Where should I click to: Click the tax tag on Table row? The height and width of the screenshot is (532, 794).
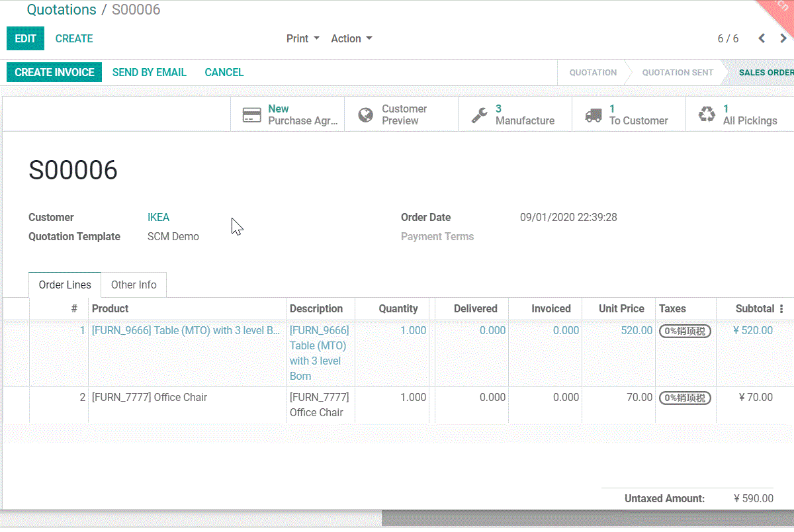[685, 331]
